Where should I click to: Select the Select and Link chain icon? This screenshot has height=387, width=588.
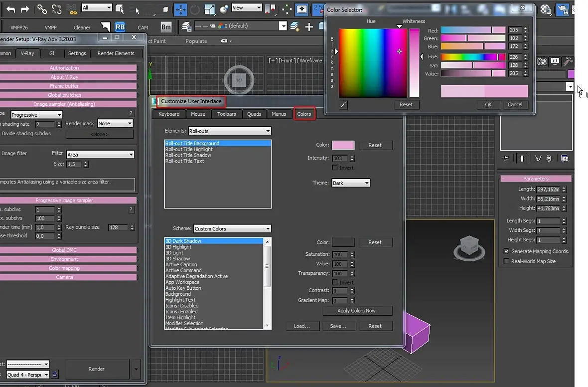pos(42,9)
